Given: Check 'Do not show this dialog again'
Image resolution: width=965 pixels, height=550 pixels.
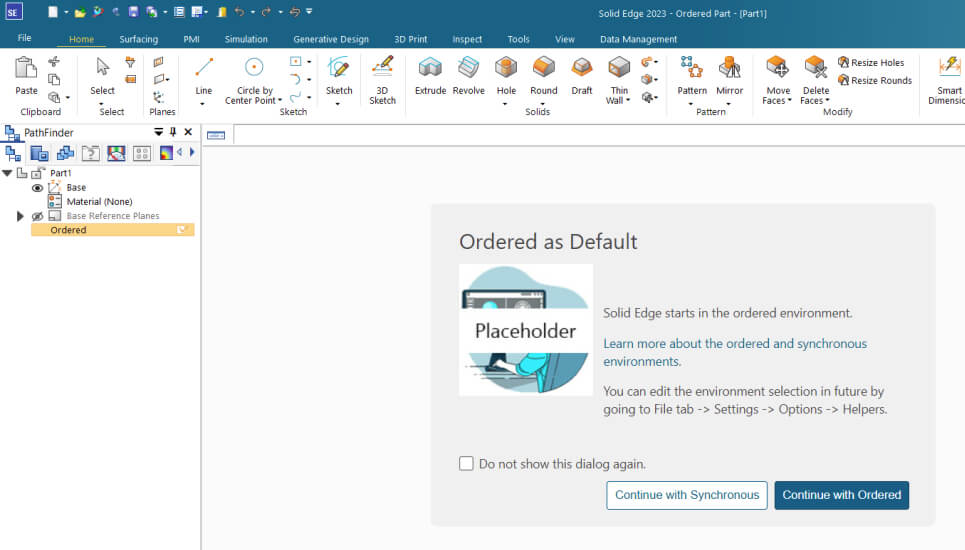Looking at the screenshot, I should [466, 464].
